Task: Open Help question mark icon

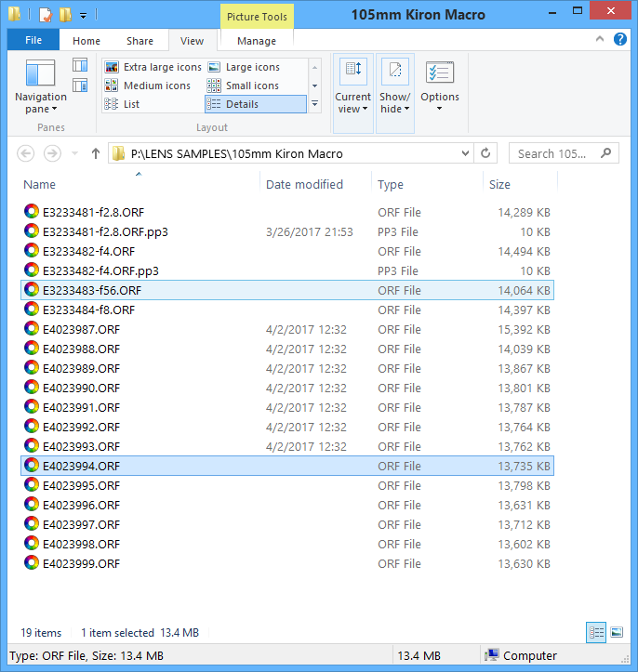Action: point(620,39)
